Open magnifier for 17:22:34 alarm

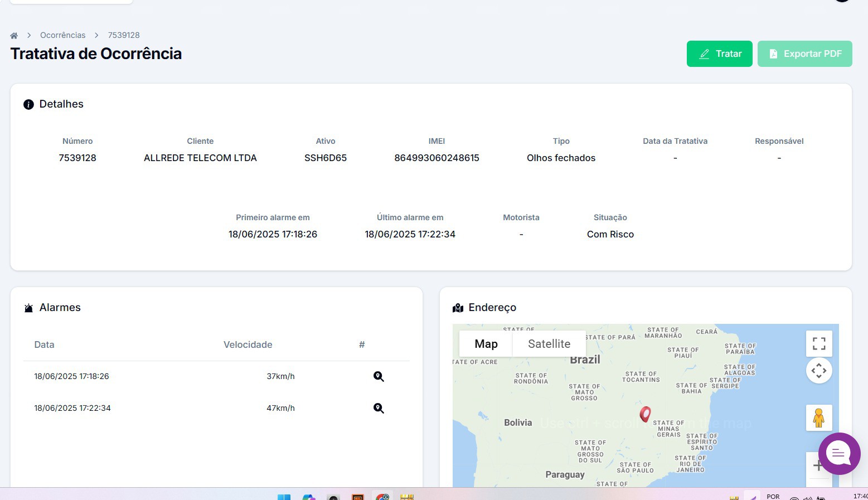point(379,408)
